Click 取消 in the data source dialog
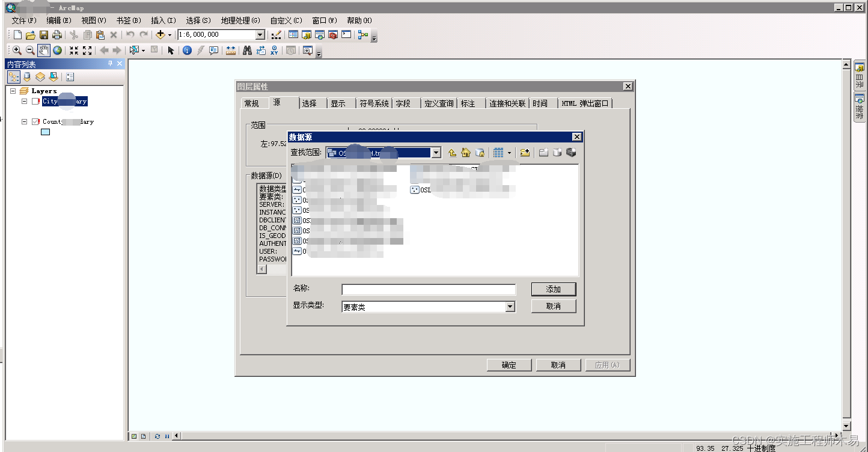868x452 pixels. pos(554,306)
